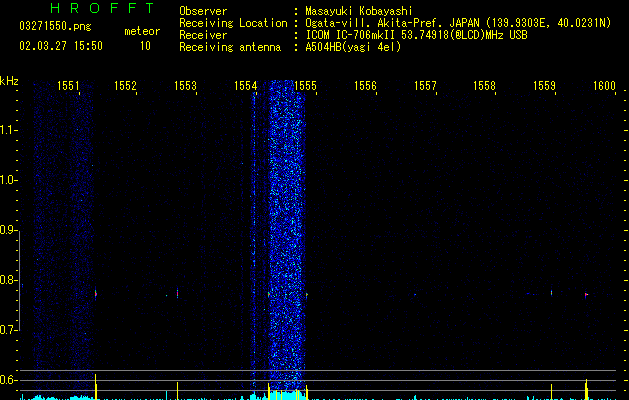Click the meteor echo near 1600

tap(586, 295)
